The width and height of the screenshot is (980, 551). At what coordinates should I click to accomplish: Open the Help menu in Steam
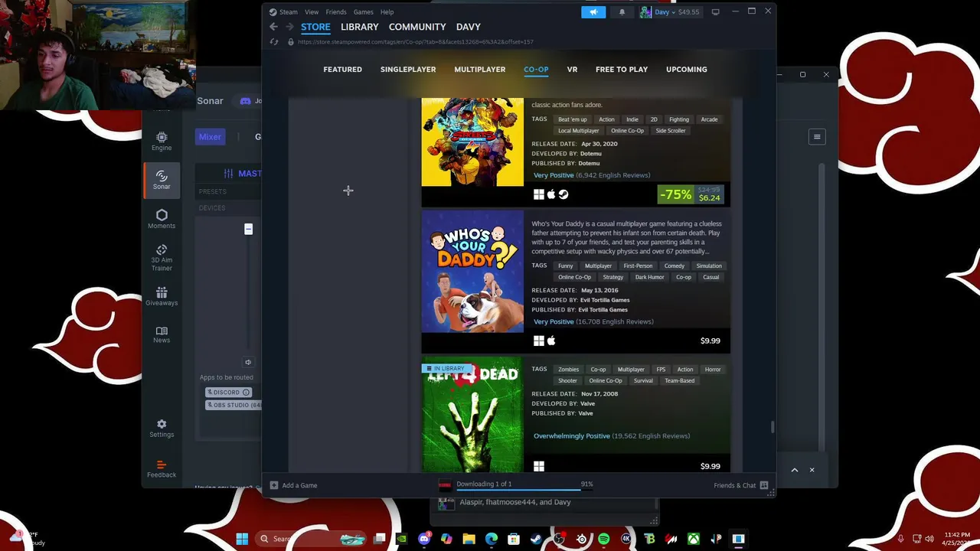[x=387, y=11]
